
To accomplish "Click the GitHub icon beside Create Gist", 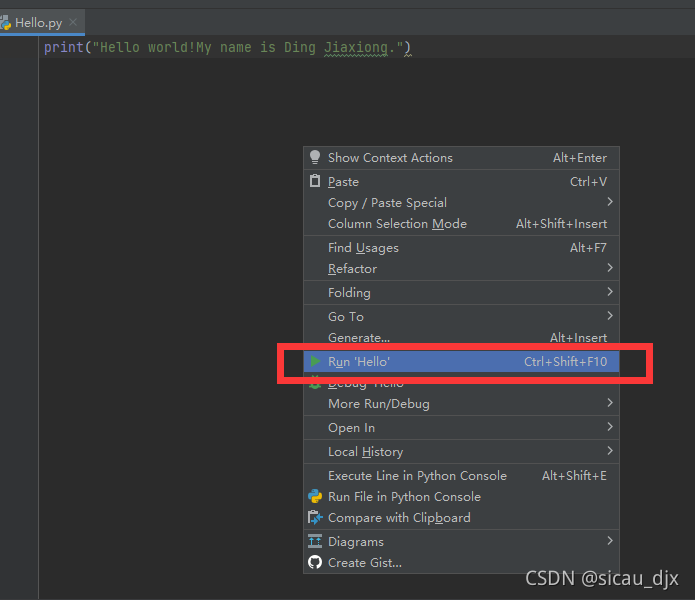I will coord(315,562).
